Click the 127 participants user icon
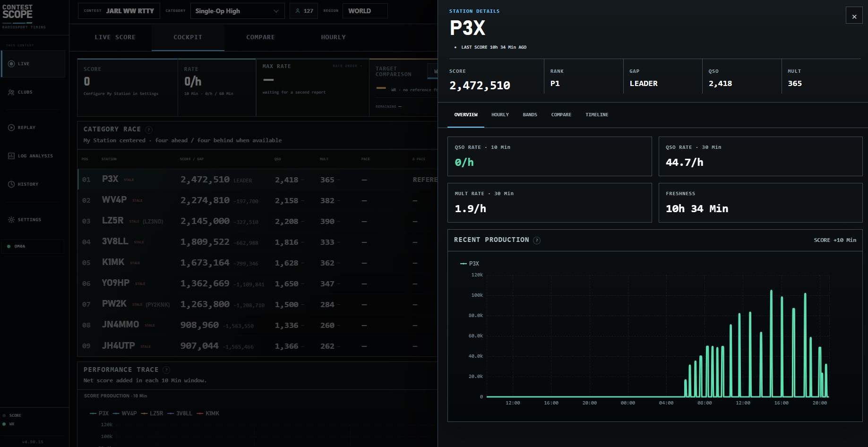The image size is (868, 447). click(x=298, y=11)
